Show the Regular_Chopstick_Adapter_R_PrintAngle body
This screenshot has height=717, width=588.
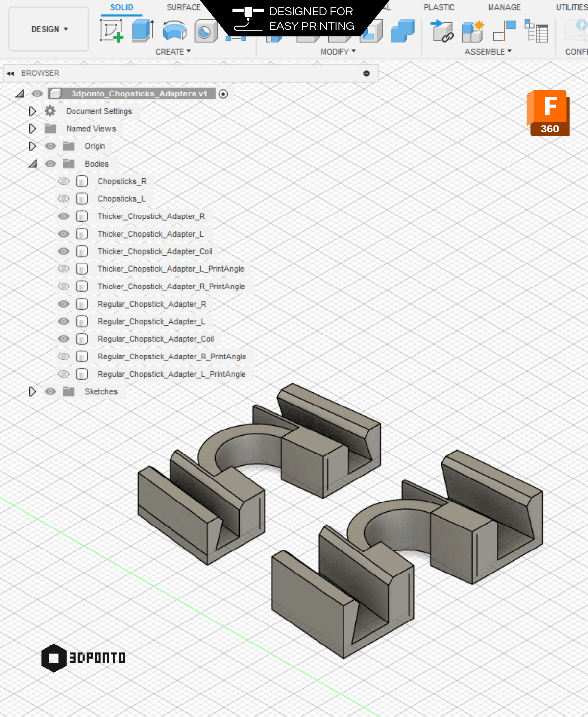pyautogui.click(x=64, y=357)
